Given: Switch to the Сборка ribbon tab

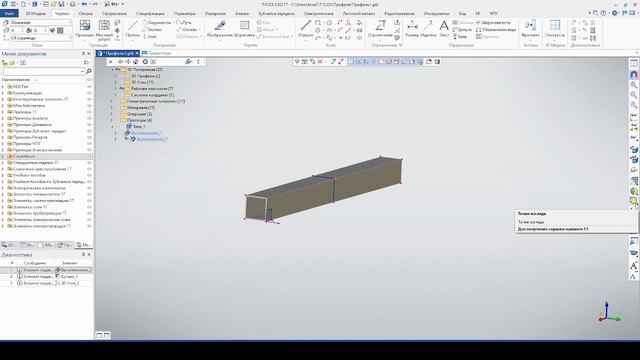Looking at the screenshot, I should [x=85, y=13].
